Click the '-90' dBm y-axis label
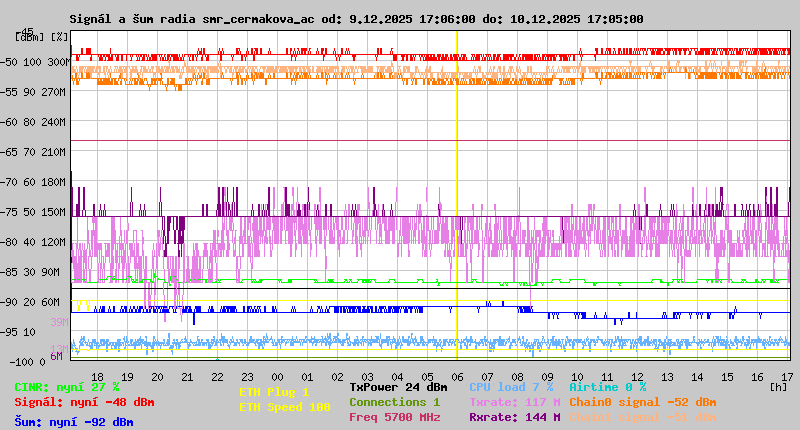 (x=10, y=302)
